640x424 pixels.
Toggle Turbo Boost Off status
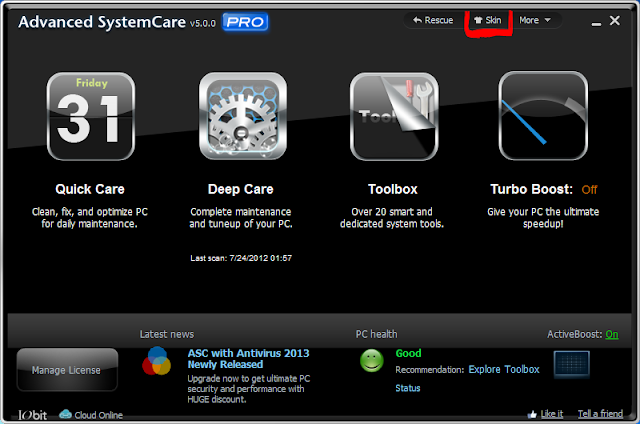(x=589, y=190)
